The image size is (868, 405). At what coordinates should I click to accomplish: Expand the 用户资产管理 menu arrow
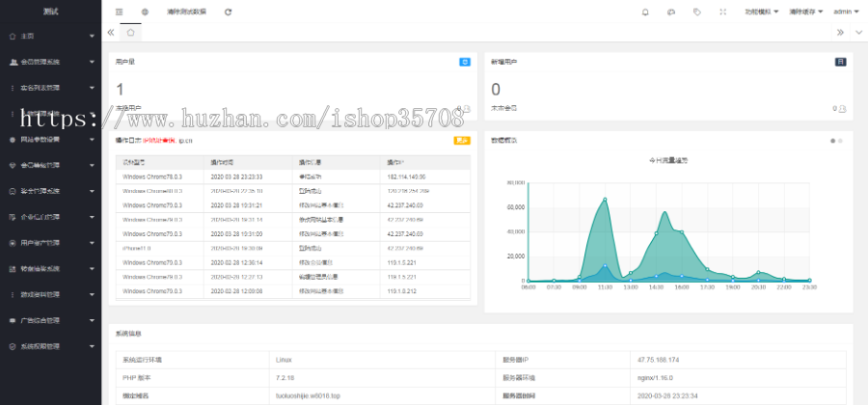pos(92,243)
